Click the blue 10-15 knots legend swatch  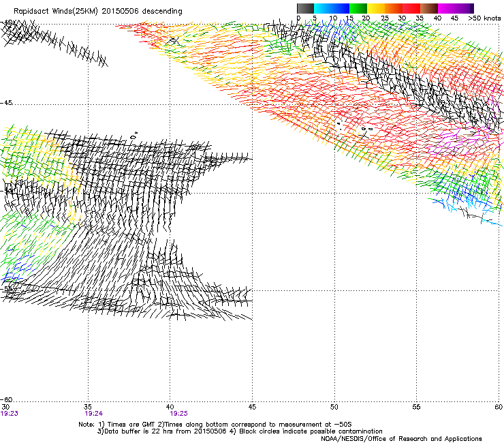click(341, 8)
